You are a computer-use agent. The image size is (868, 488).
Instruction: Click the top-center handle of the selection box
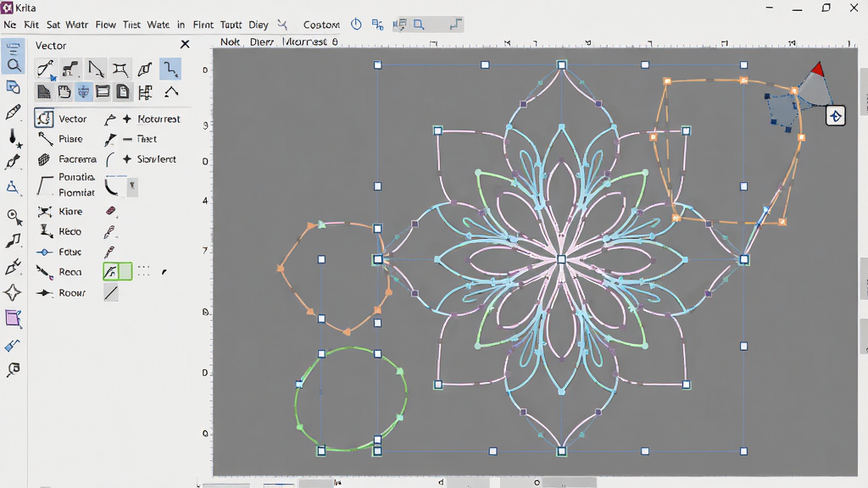pos(561,64)
